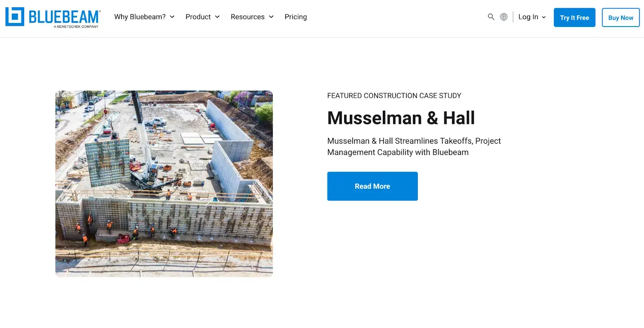The image size is (644, 328).
Task: Click the A Nemetschek Company tagline
Action: tap(76, 27)
